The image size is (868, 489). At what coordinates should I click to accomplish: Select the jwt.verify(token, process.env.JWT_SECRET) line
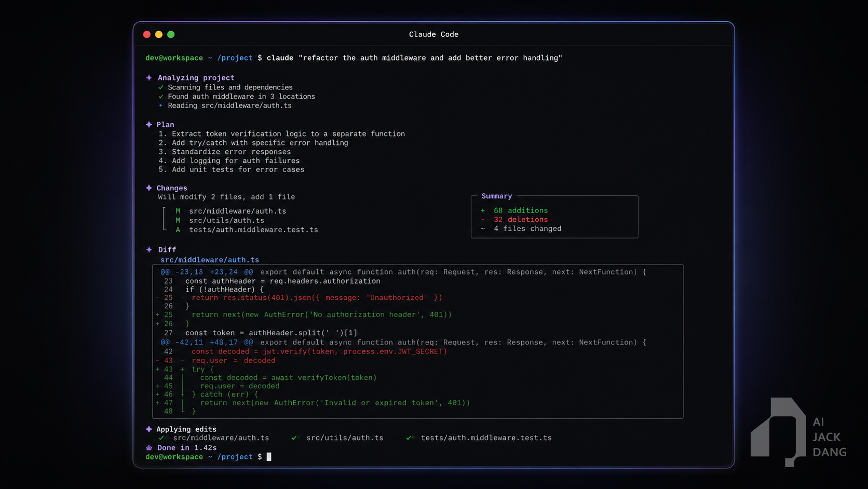[319, 352]
